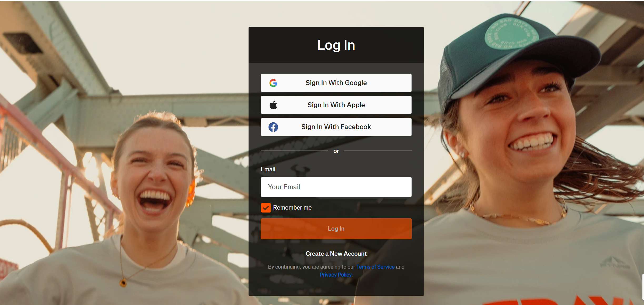
Task: Click the checkmark in the orange box
Action: (x=266, y=208)
